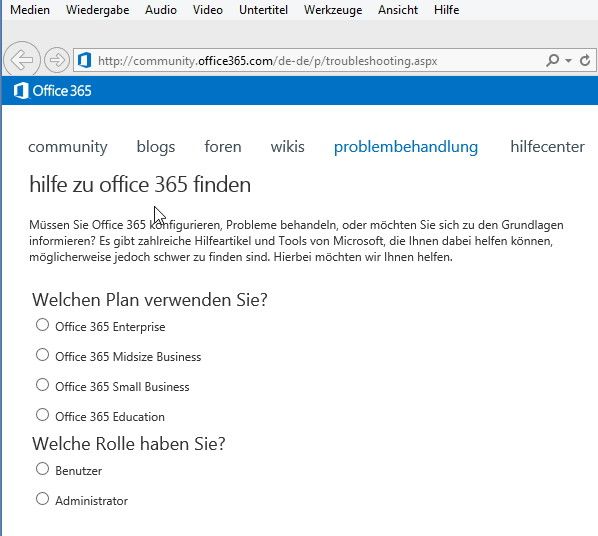Viewport: 598px width, 536px height.
Task: Select Office 365 Midsize Business radio button
Action: [42, 355]
